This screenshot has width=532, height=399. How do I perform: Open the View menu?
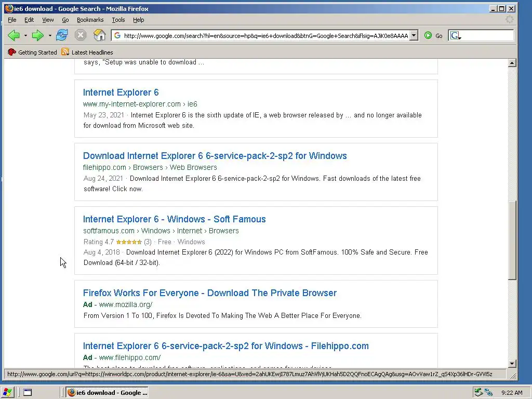click(x=48, y=20)
